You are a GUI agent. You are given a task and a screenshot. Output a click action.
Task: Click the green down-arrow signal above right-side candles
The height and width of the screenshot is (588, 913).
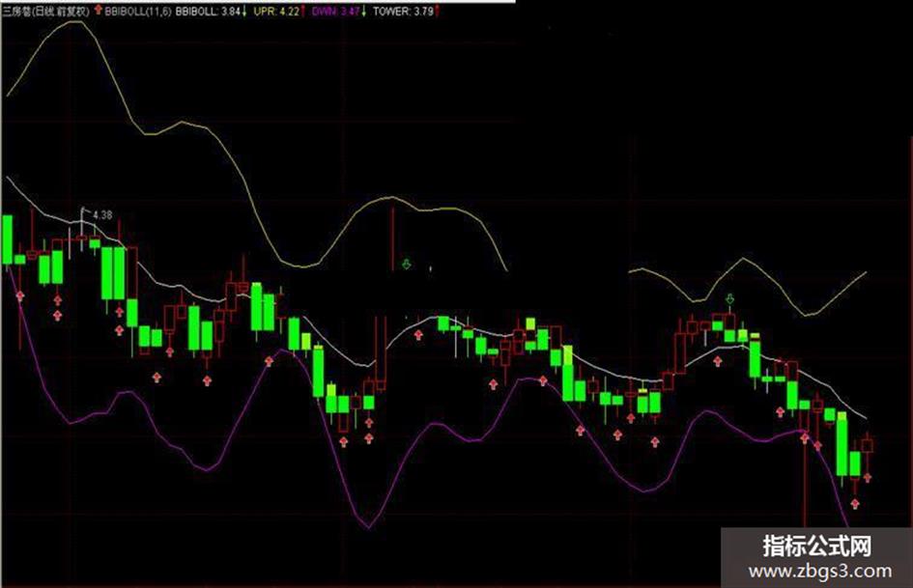coord(729,299)
